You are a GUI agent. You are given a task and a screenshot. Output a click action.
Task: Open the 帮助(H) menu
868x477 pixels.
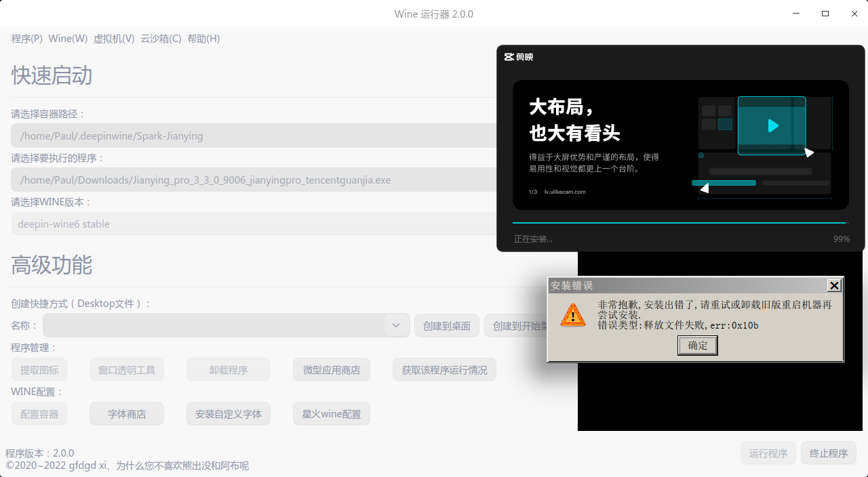click(203, 39)
